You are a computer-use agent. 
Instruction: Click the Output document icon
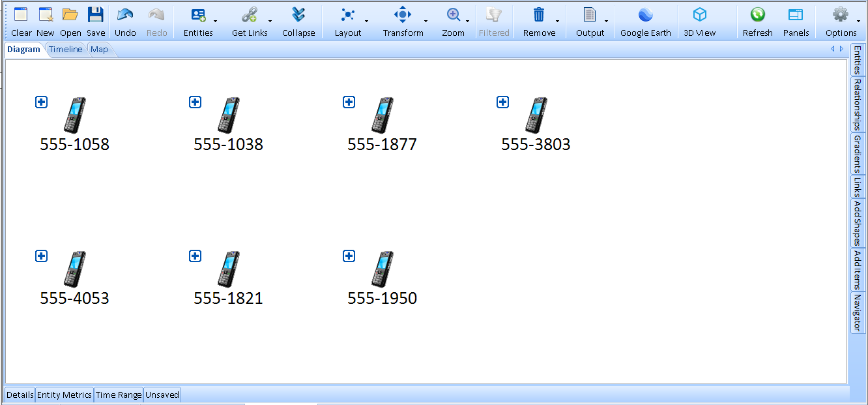pyautogui.click(x=590, y=15)
